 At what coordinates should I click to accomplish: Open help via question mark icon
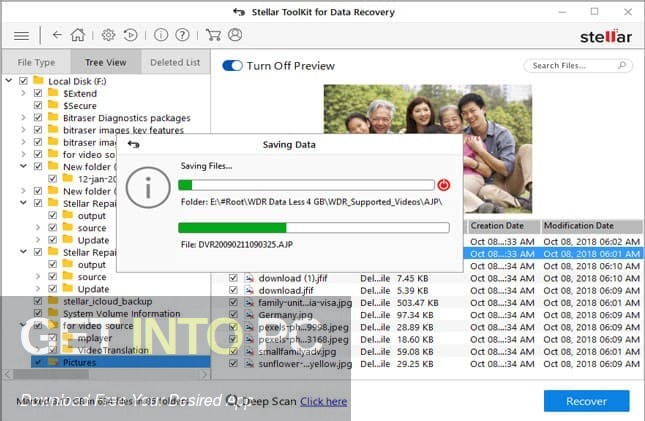click(182, 35)
